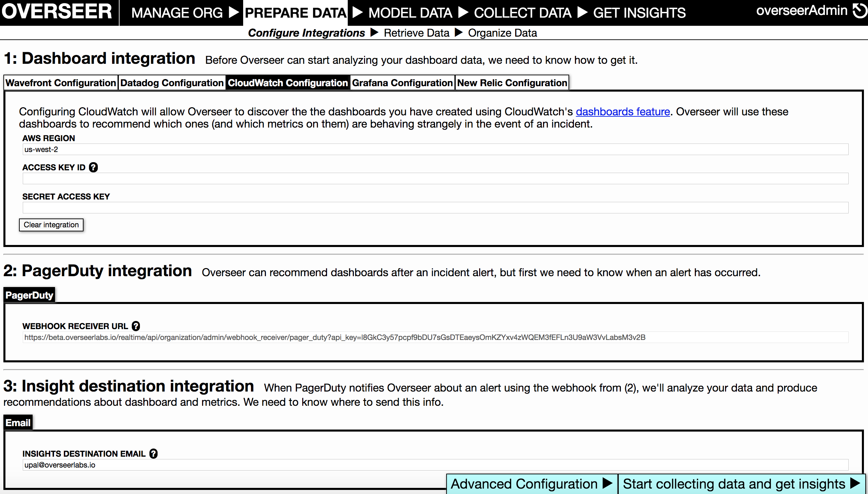
Task: Select the Grafana Configuration tab
Action: [x=402, y=83]
